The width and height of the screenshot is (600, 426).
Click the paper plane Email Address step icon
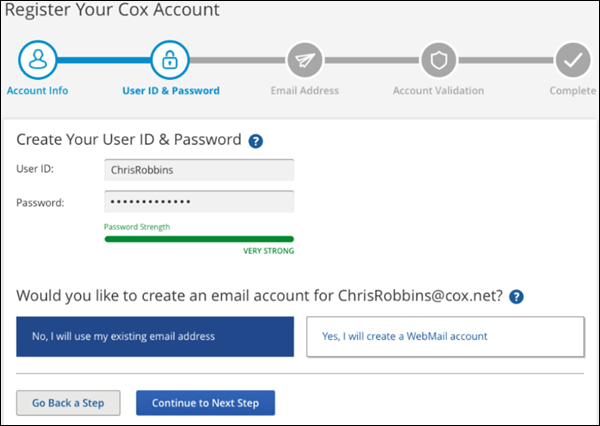coord(305,60)
